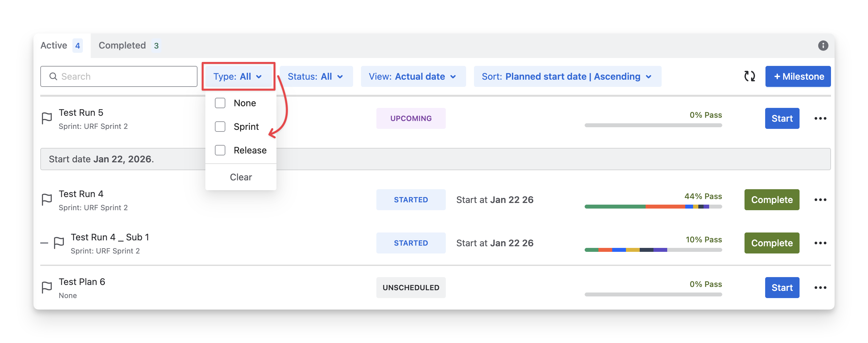Click the refresh arrows icon
Viewport: 868px width, 343px height.
pyautogui.click(x=749, y=76)
